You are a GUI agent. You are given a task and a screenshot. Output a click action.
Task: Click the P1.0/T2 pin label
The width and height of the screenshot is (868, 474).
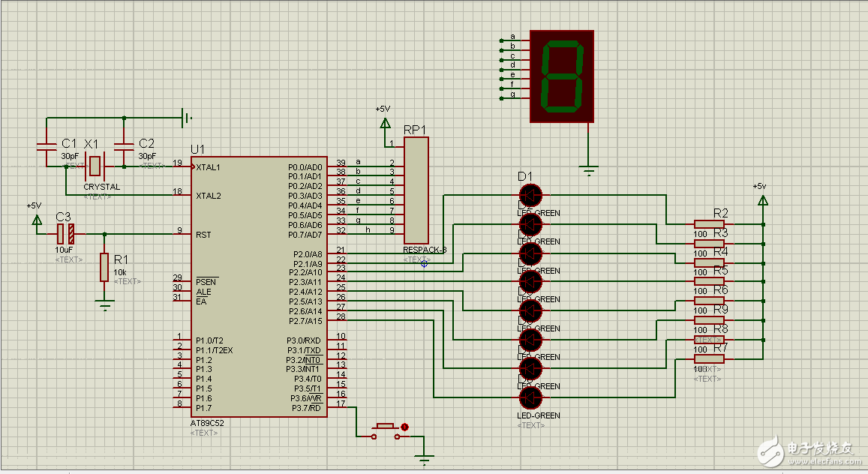209,340
